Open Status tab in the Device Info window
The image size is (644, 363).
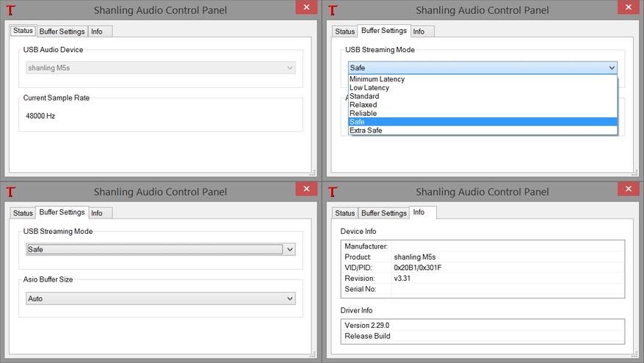pyautogui.click(x=344, y=213)
